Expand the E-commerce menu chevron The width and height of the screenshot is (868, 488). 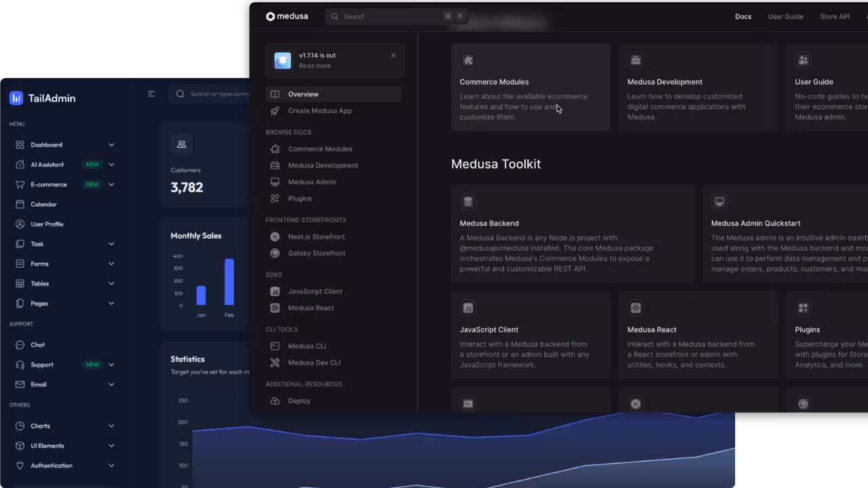coord(111,184)
